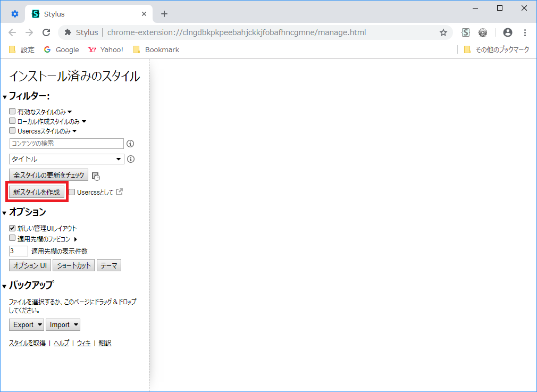Click the コンテンツの検索 search field

pos(66,144)
